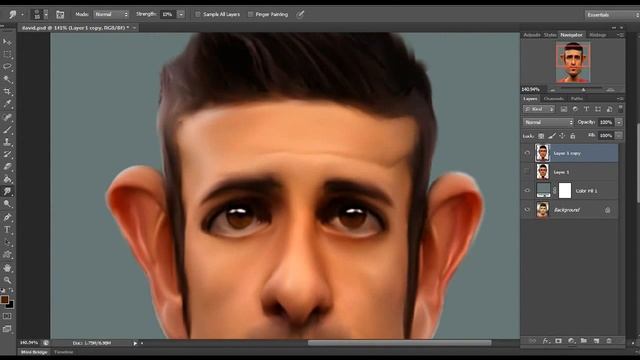Toggle lock image pixels brush icon
The height and width of the screenshot is (360, 640).
552,136
